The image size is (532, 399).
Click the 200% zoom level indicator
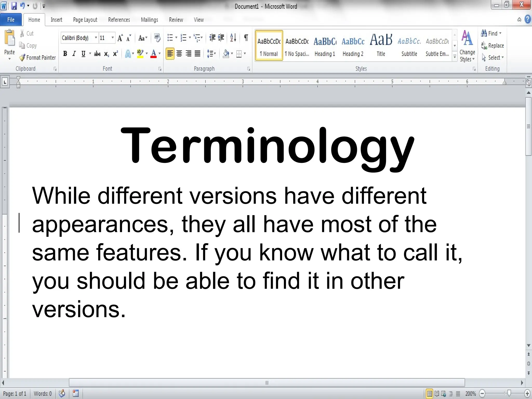click(470, 394)
